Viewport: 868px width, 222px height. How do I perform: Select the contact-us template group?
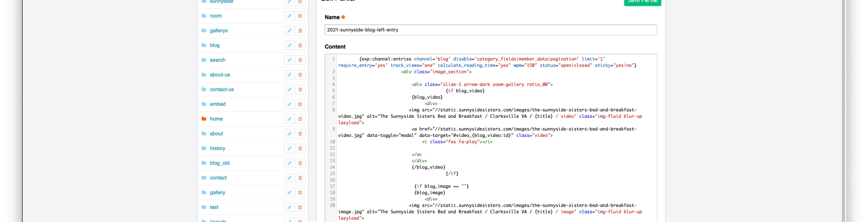[222, 90]
